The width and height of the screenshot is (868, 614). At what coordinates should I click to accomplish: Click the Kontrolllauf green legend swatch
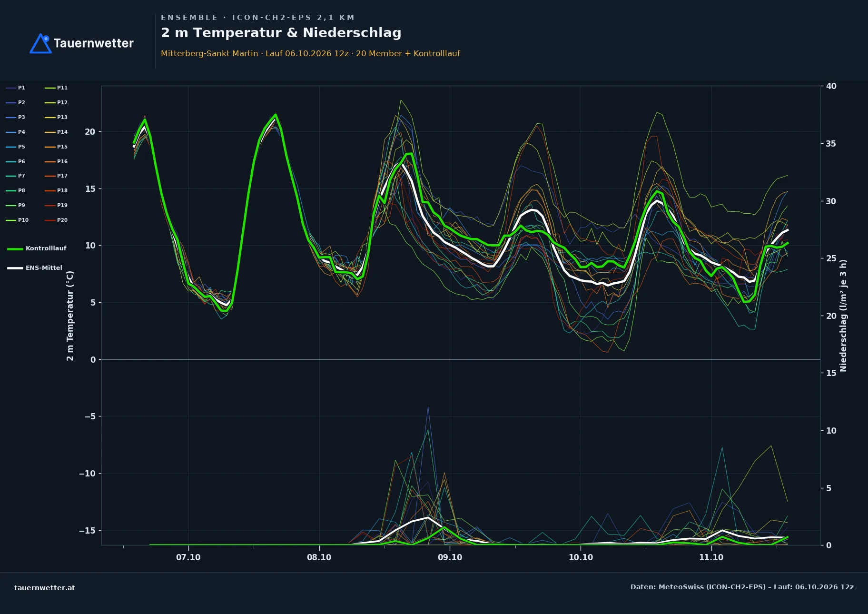click(x=15, y=248)
